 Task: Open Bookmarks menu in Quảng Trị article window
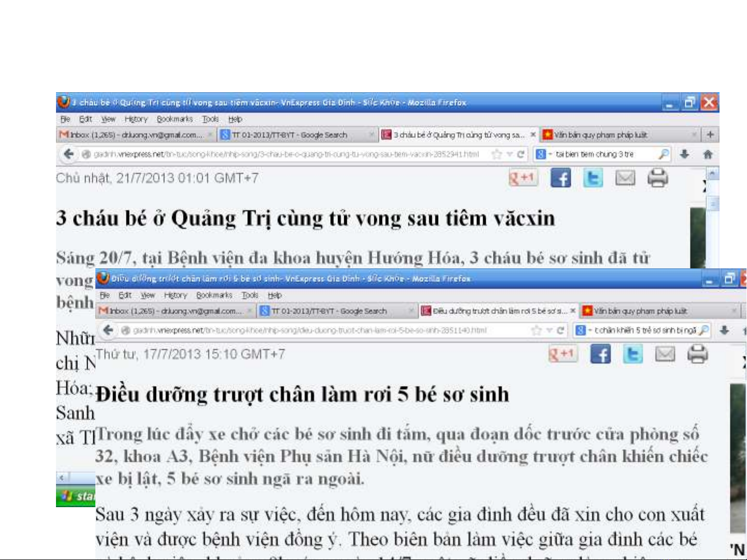click(175, 119)
